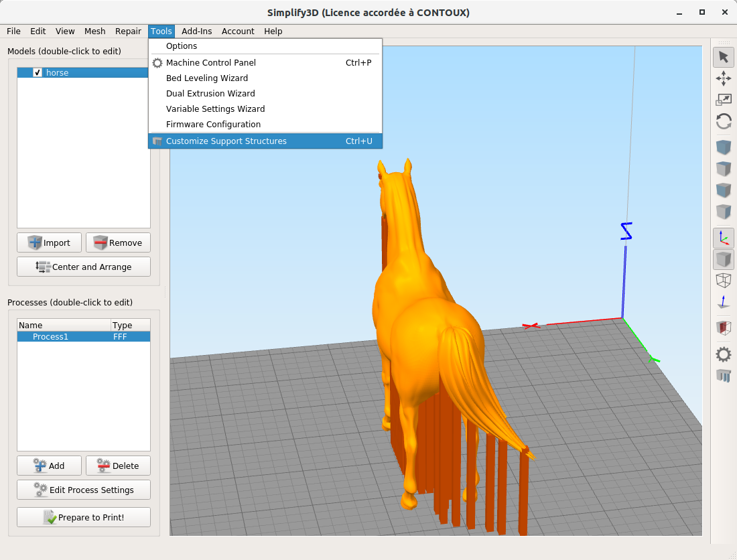Open the Edit menu
This screenshot has height=560, width=737.
(38, 31)
